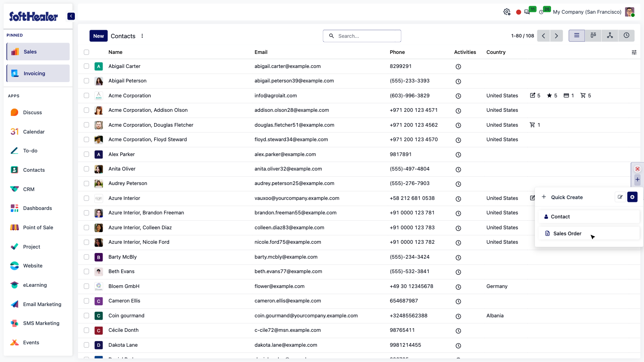Go to previous page of contacts
Image resolution: width=644 pixels, height=362 pixels.
[543, 36]
